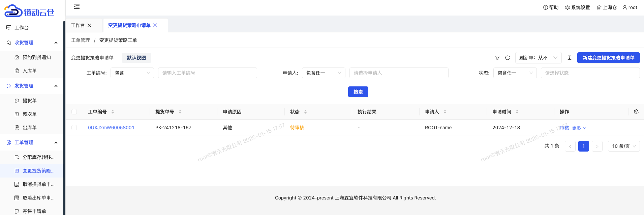Collapse the sidebar menu icon
644x215 pixels.
point(77,6)
